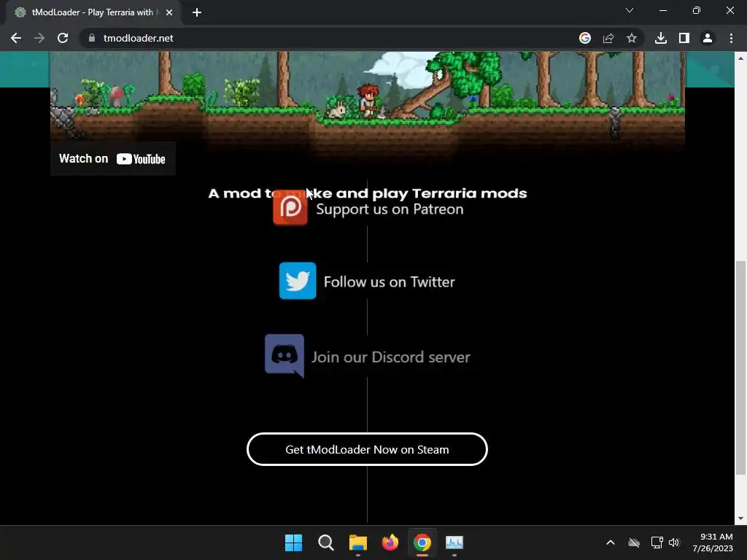Toggle Chrome side panel icon
This screenshot has width=747, height=560.
pos(684,38)
